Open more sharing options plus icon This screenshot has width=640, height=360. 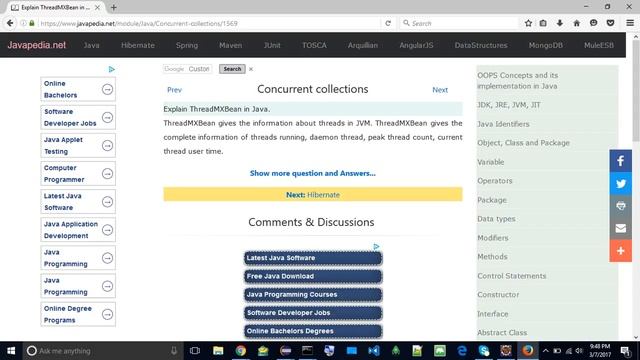tap(620, 251)
